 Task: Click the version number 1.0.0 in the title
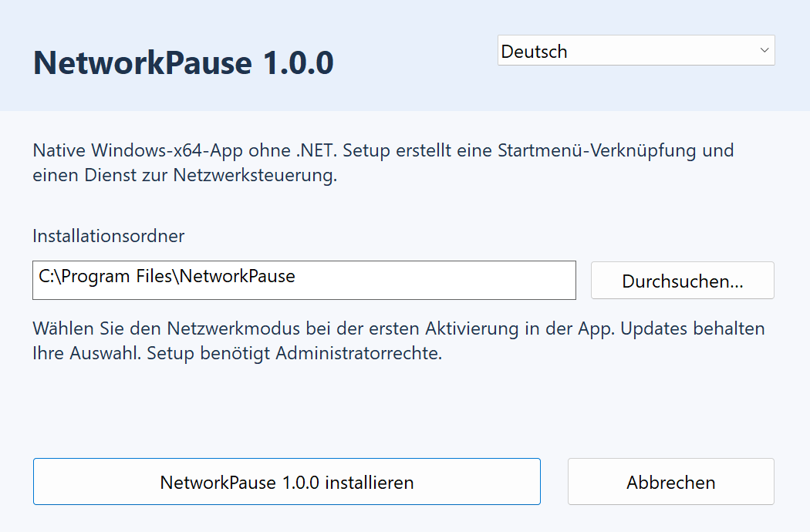(299, 63)
